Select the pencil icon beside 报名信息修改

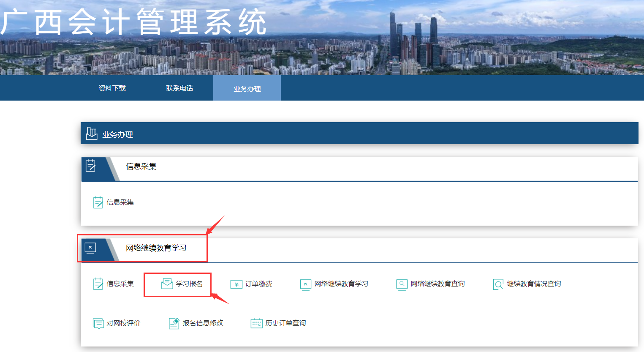coord(173,323)
